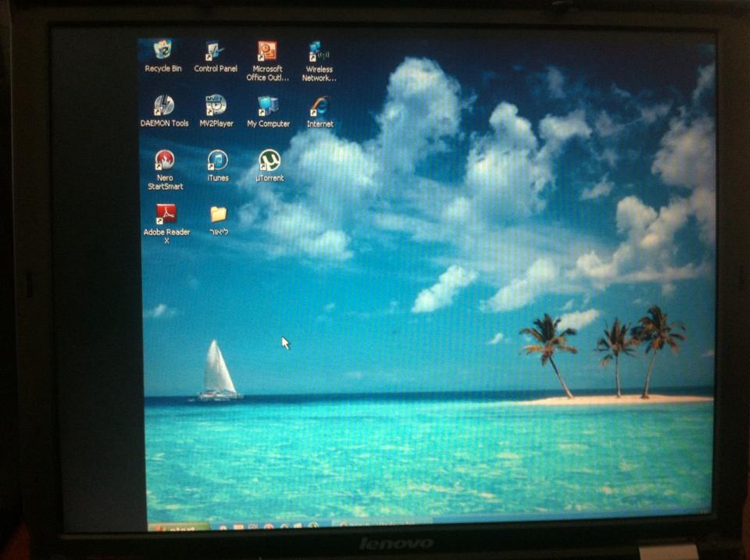Click the first Quick Launch icon
Image resolution: width=750 pixels, height=560 pixels.
(x=223, y=526)
